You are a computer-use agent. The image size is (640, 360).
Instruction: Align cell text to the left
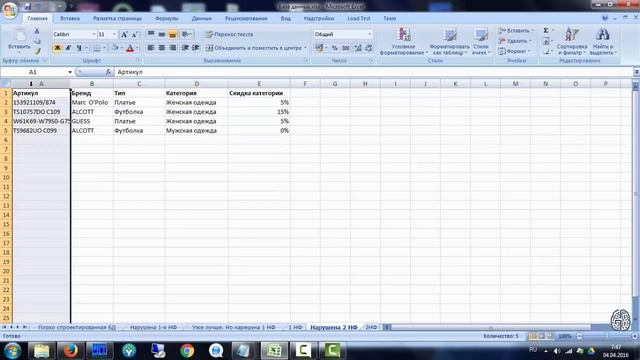(x=151, y=48)
